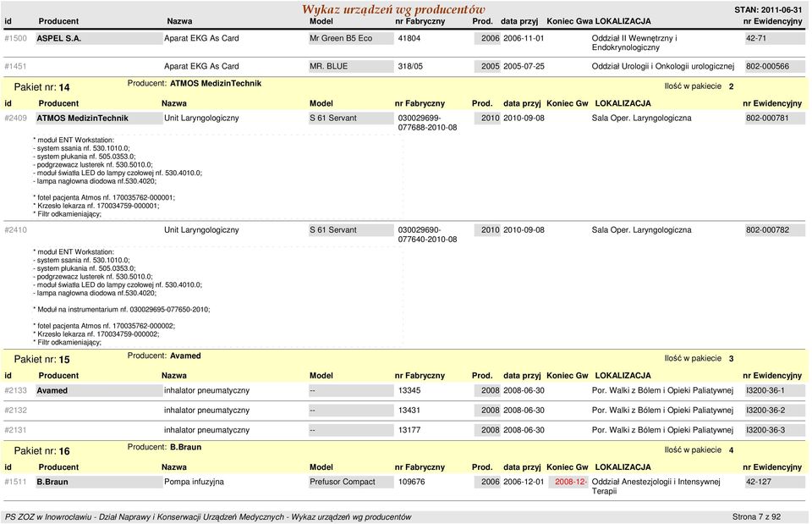
Task: Click the report title 'Wykaz urządzeń wg producentów'
Action: coord(393,9)
